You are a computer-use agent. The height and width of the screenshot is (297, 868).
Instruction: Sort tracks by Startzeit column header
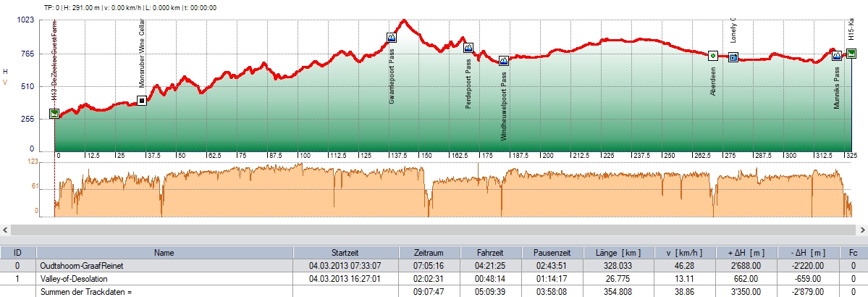click(x=345, y=252)
